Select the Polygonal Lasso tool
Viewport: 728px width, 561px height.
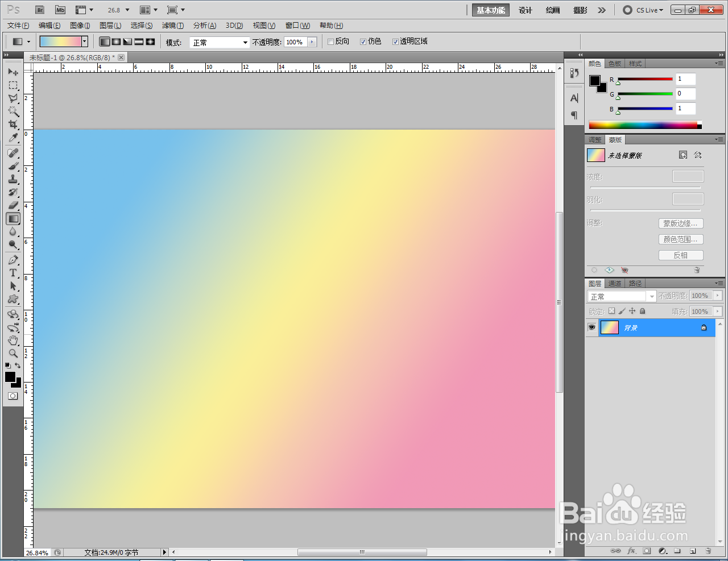[x=13, y=98]
